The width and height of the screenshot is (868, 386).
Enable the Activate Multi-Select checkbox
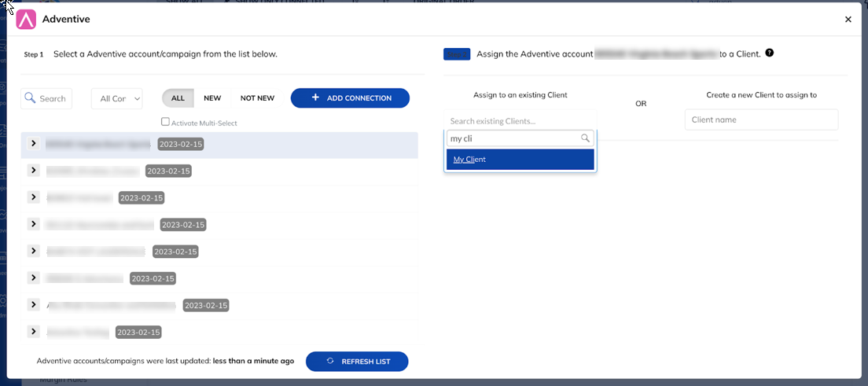(x=165, y=122)
